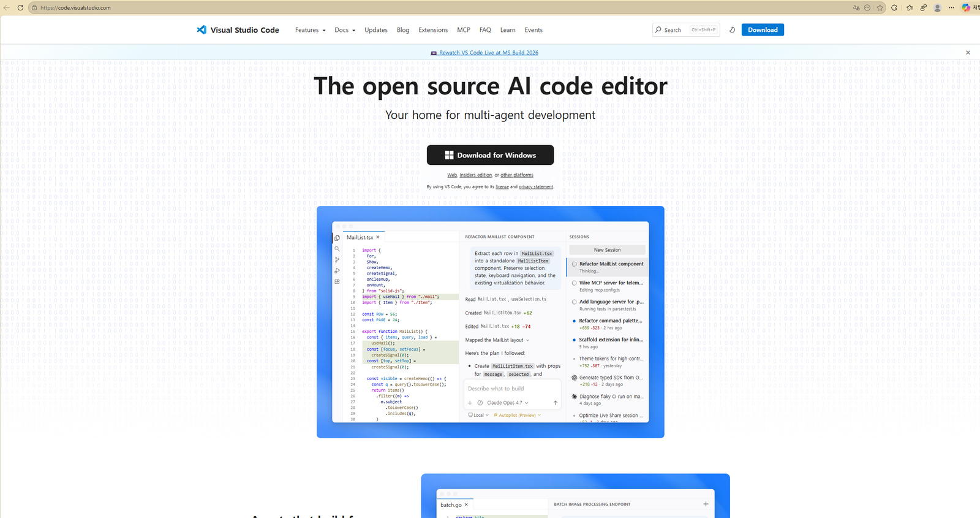Image resolution: width=980 pixels, height=518 pixels.
Task: Open the Extensions page from the navbar
Action: click(x=433, y=30)
